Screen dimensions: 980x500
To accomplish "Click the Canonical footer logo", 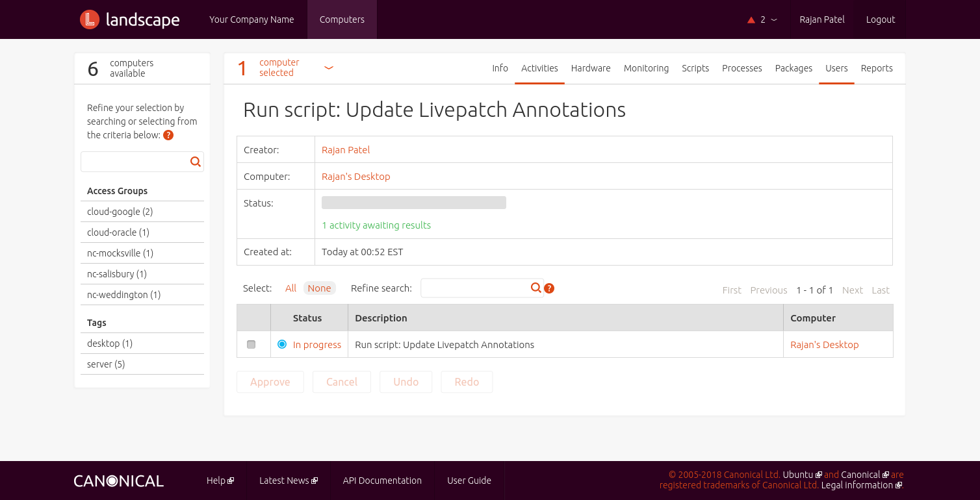I will click(118, 481).
